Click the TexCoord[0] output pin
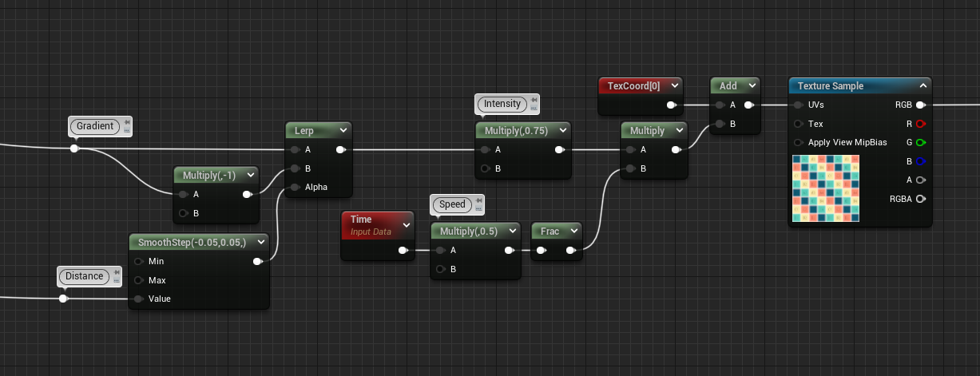Viewport: 980px width, 376px height. (672, 105)
